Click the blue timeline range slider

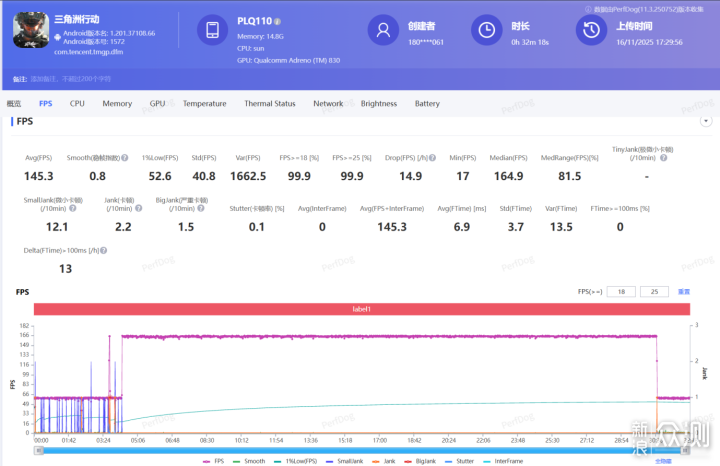click(x=361, y=450)
